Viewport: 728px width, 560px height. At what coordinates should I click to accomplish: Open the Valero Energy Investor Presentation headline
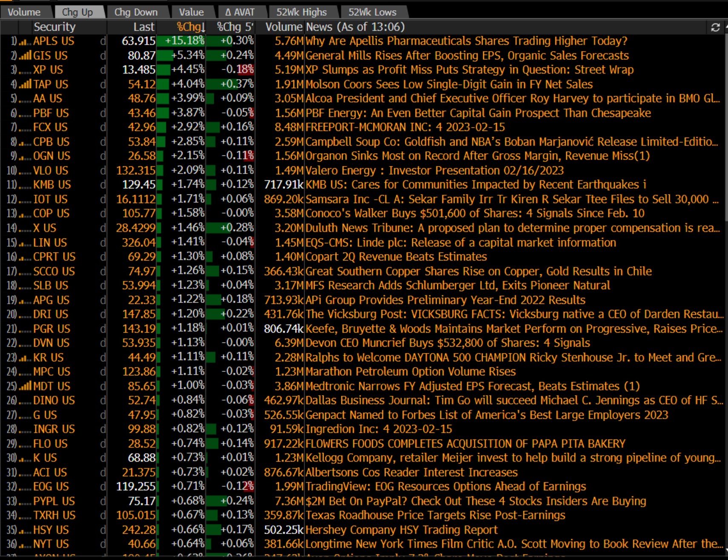click(x=435, y=171)
